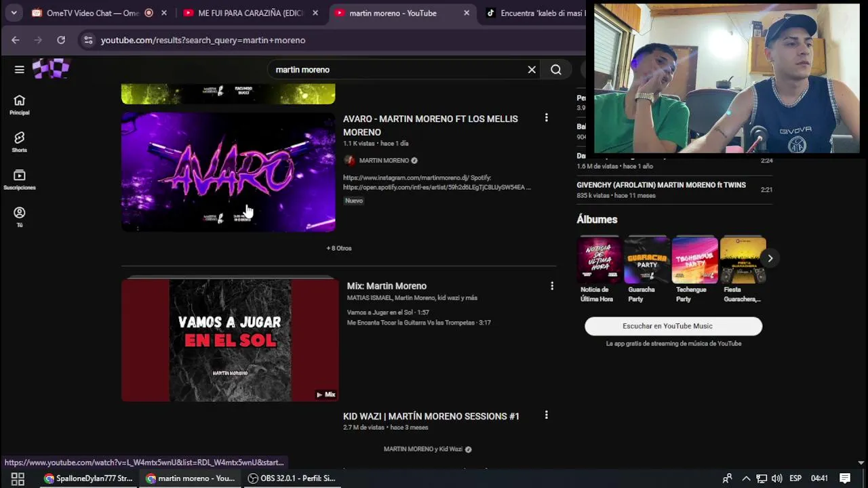This screenshot has height=488, width=868.
Task: Play the AVARO video thumbnail
Action: (x=228, y=172)
